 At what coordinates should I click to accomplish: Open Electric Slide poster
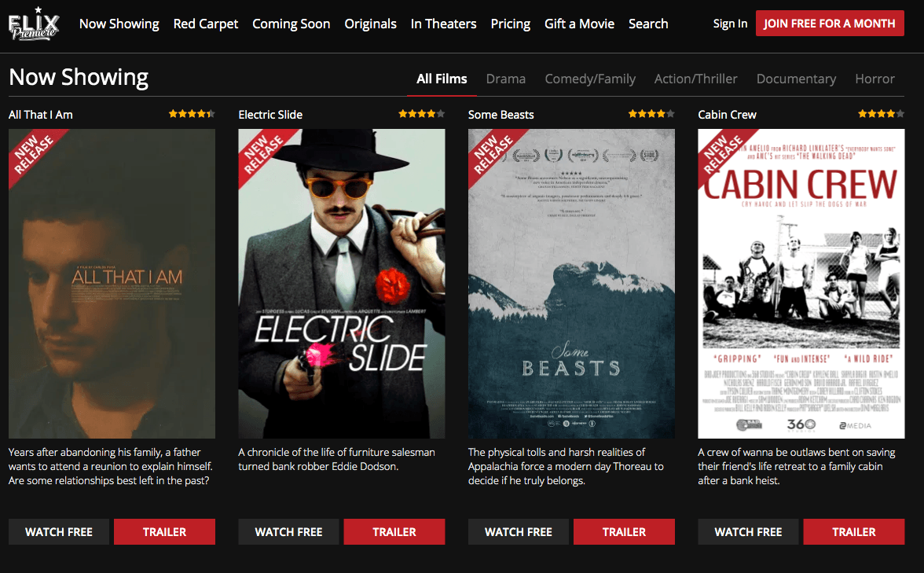342,284
